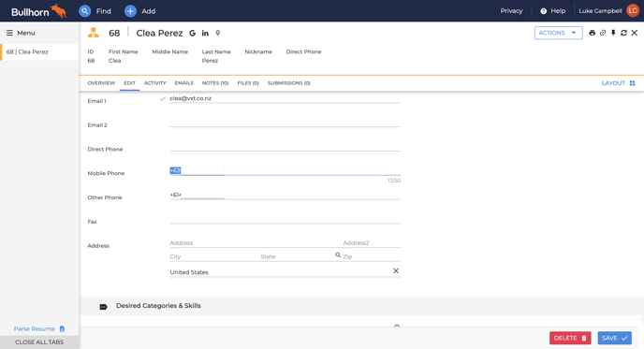Clear the United States country field
644x349 pixels.
click(396, 271)
